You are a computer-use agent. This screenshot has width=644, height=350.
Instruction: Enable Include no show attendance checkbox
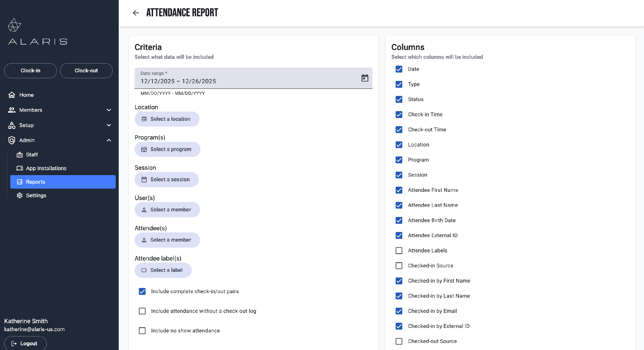pos(142,330)
